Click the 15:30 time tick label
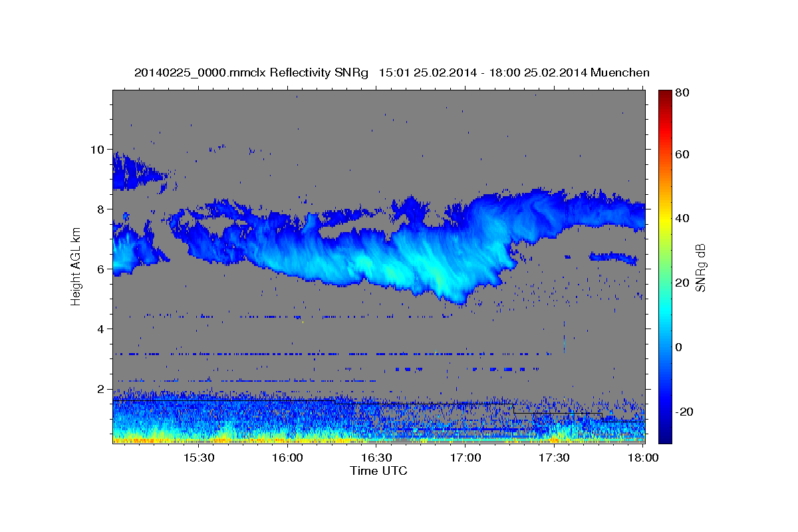The height and width of the screenshot is (532, 798). tap(198, 458)
